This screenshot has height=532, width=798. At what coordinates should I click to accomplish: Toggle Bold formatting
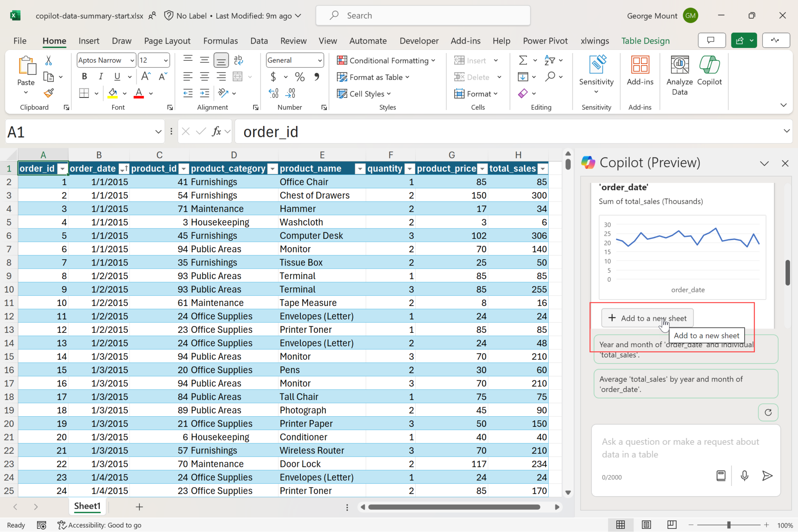pos(85,77)
